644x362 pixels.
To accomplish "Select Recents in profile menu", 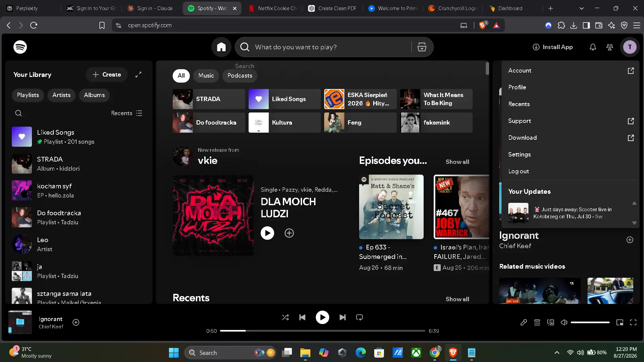I will tap(571, 104).
